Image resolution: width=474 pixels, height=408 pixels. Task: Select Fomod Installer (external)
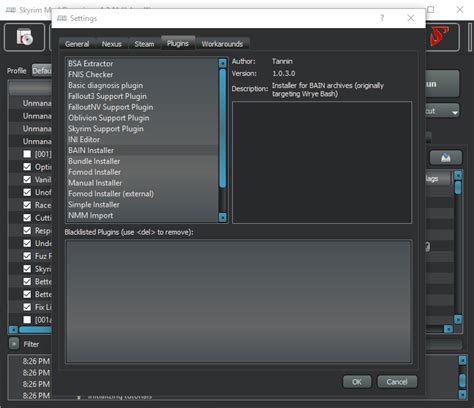[x=143, y=194]
